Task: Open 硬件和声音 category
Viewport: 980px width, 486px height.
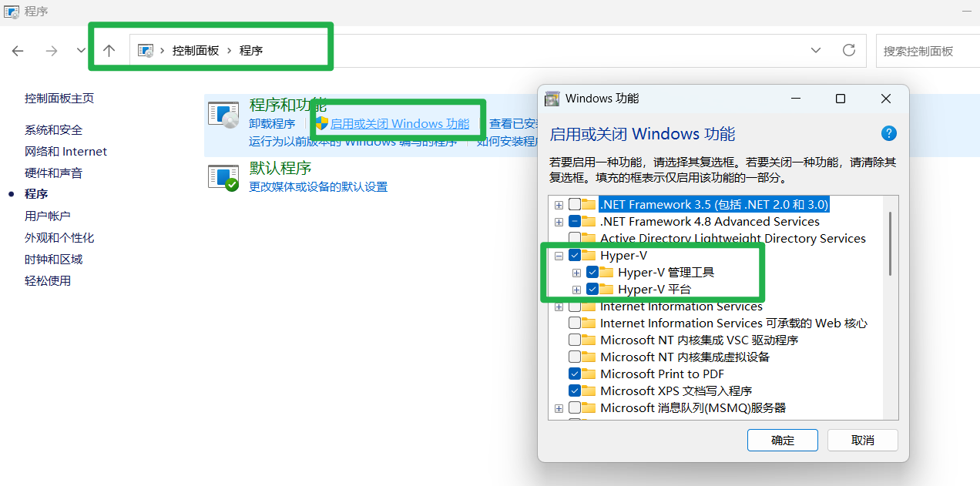Action: click(53, 173)
